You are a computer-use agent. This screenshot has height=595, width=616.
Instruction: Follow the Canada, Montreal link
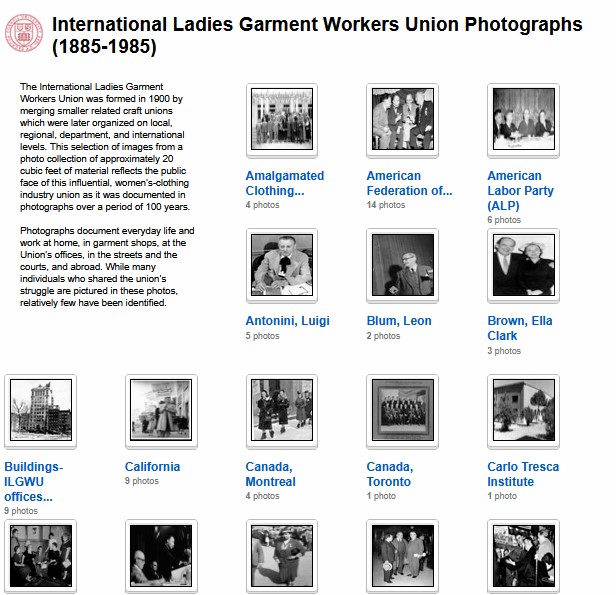pos(271,474)
